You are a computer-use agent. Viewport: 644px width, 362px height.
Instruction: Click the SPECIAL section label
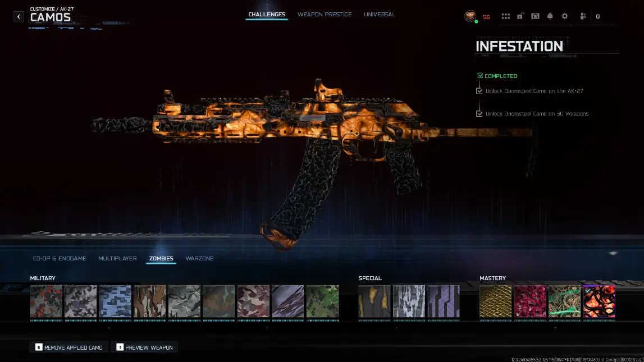pos(370,278)
